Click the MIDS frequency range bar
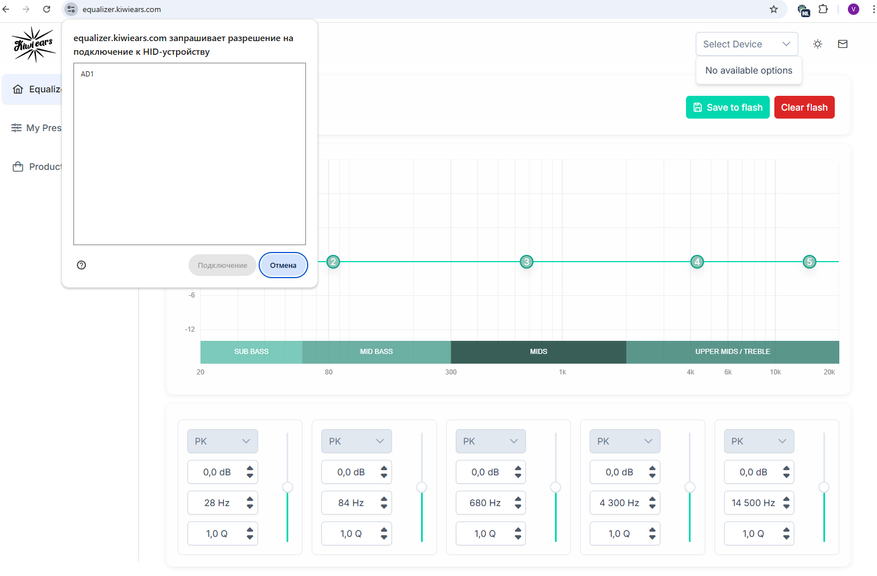This screenshot has width=877, height=576. point(538,352)
